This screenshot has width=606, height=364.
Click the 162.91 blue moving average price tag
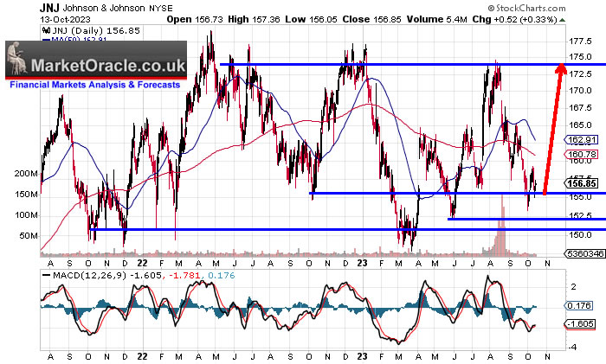(x=581, y=139)
